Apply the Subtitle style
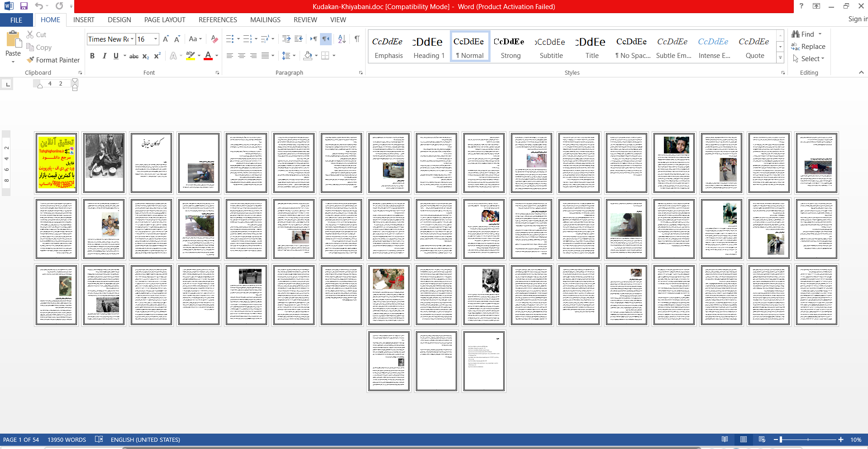Viewport: 868px width, 449px height. 551,47
